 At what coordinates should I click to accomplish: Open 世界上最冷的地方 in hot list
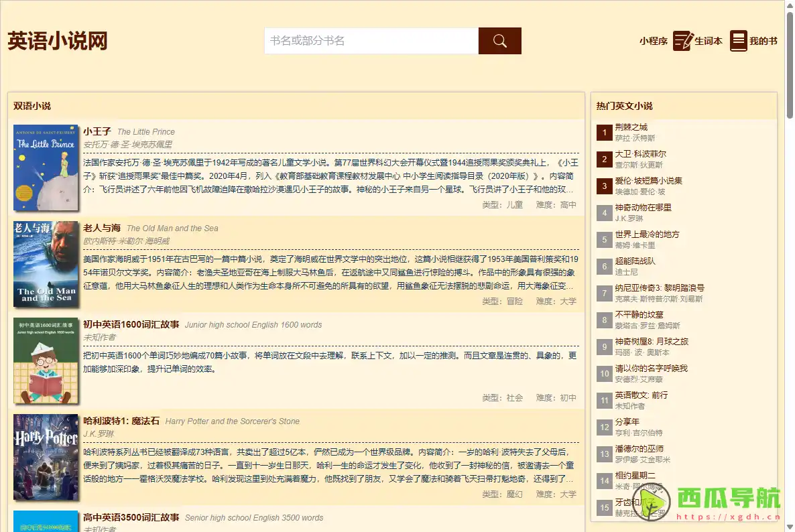[x=647, y=235]
